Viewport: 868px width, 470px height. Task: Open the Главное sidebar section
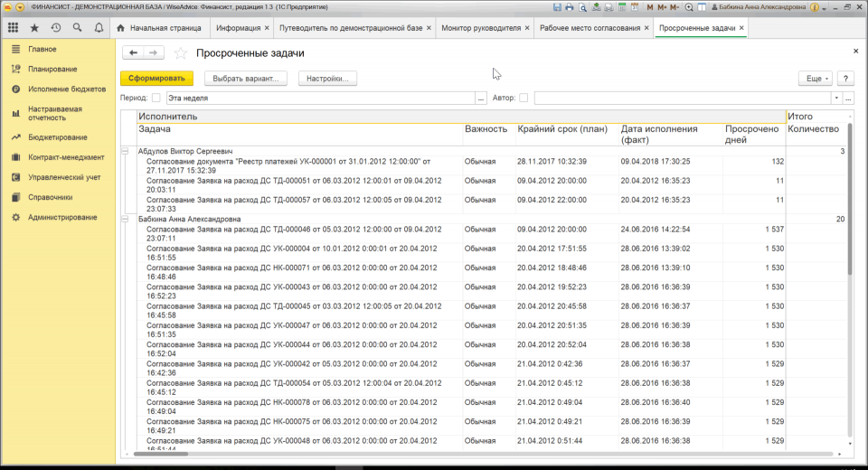(x=42, y=50)
